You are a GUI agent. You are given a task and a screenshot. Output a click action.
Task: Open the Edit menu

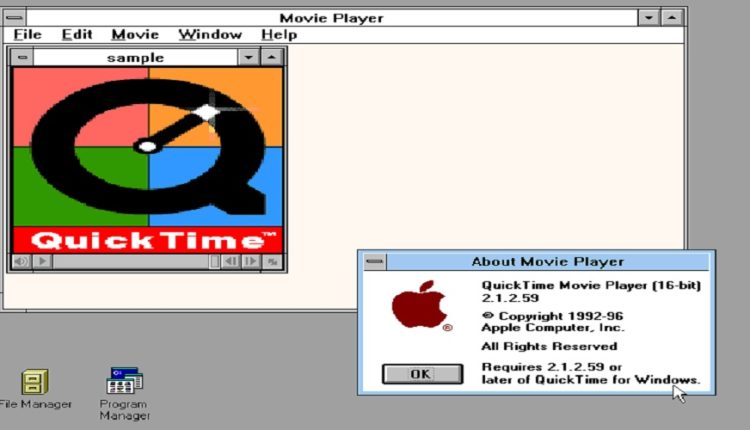(77, 34)
